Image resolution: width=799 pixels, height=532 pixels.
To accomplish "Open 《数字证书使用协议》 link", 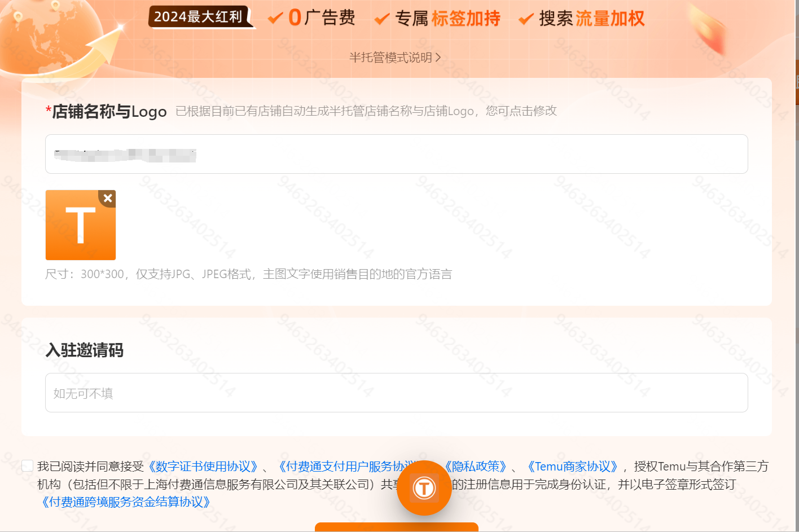I will pyautogui.click(x=203, y=467).
